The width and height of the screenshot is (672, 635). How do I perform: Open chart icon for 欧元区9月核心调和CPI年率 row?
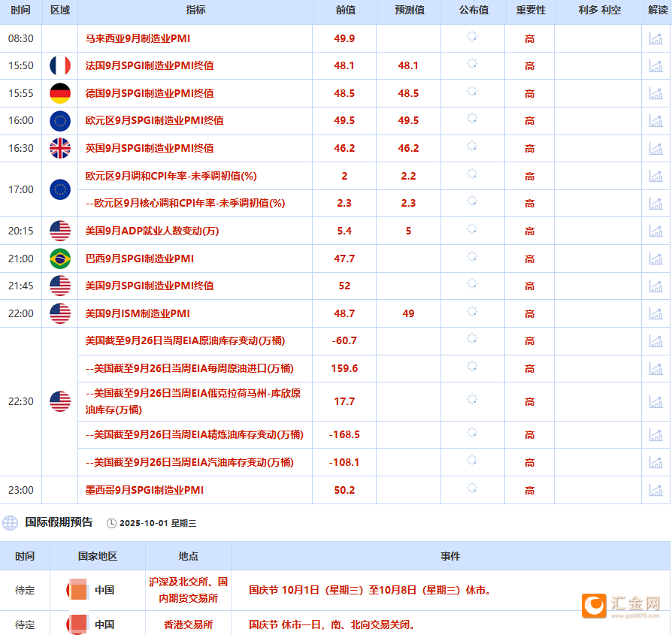point(655,204)
